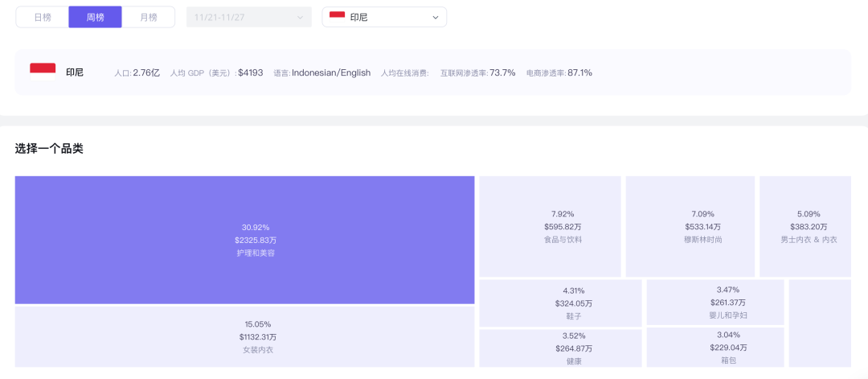Click the $1132.31万 sales amount
868x379 pixels.
pos(258,337)
